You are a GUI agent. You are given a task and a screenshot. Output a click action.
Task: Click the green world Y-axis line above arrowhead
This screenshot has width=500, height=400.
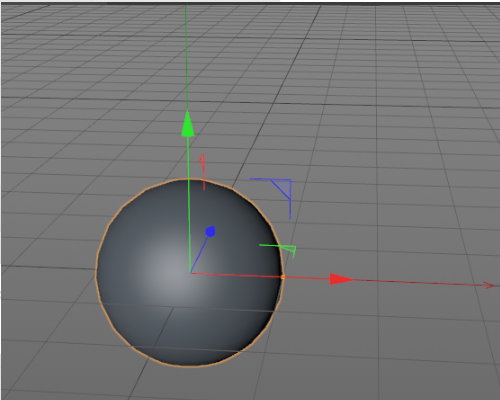186,57
